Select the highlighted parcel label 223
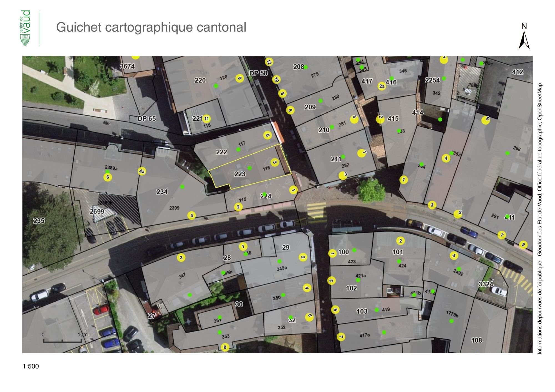 pos(240,174)
